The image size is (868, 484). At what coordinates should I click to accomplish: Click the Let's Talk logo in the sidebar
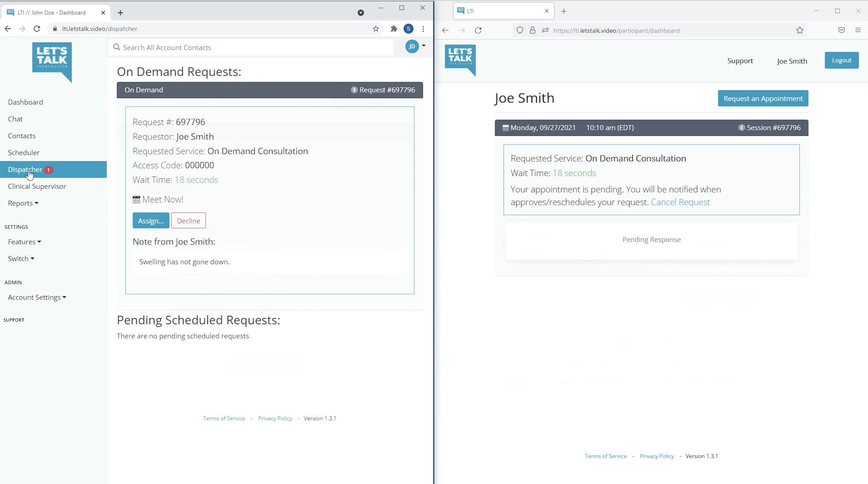(52, 62)
